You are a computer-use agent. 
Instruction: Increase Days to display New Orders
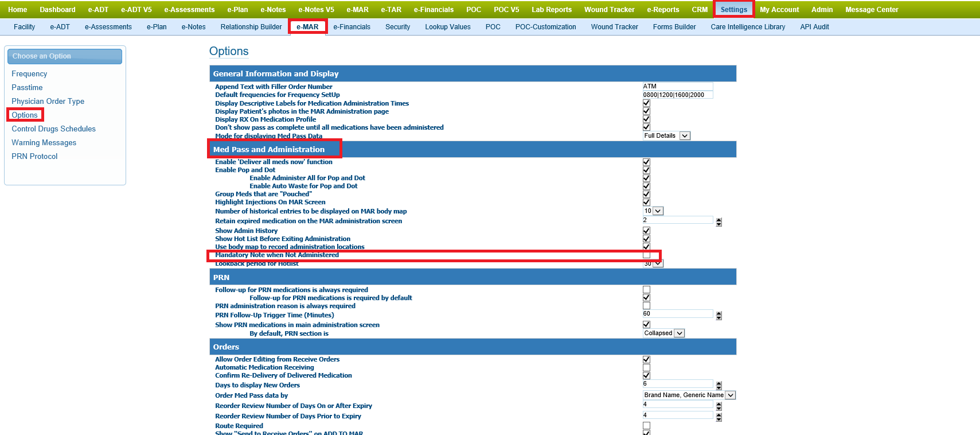coord(719,383)
